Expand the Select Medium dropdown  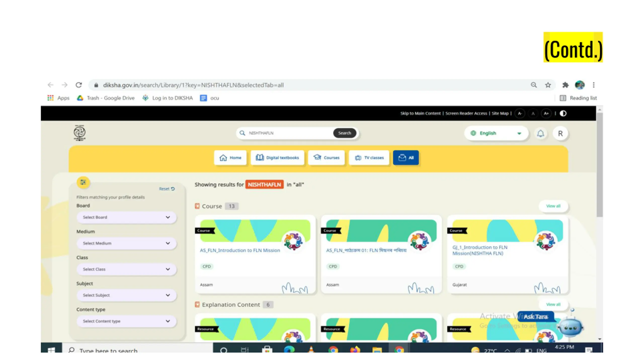127,243
